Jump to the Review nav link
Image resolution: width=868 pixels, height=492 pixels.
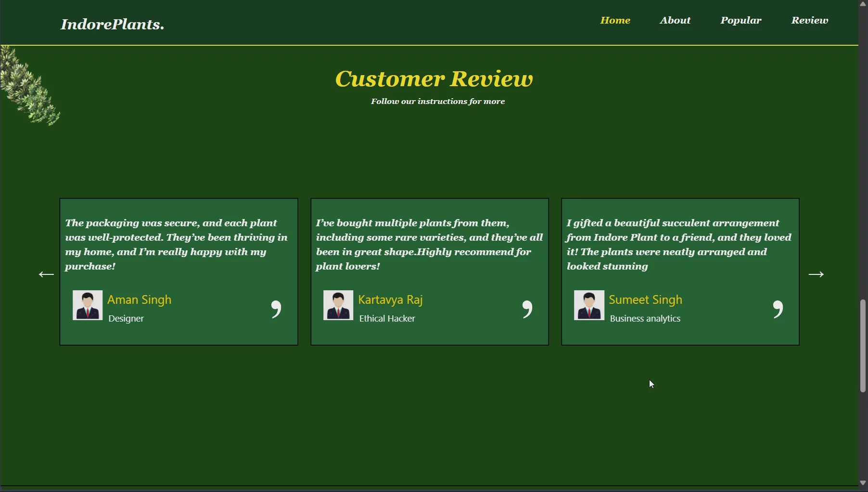pyautogui.click(x=809, y=20)
